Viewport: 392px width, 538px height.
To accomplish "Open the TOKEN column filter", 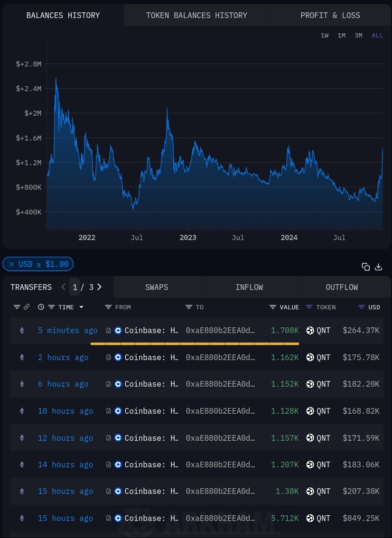I will click(x=309, y=307).
